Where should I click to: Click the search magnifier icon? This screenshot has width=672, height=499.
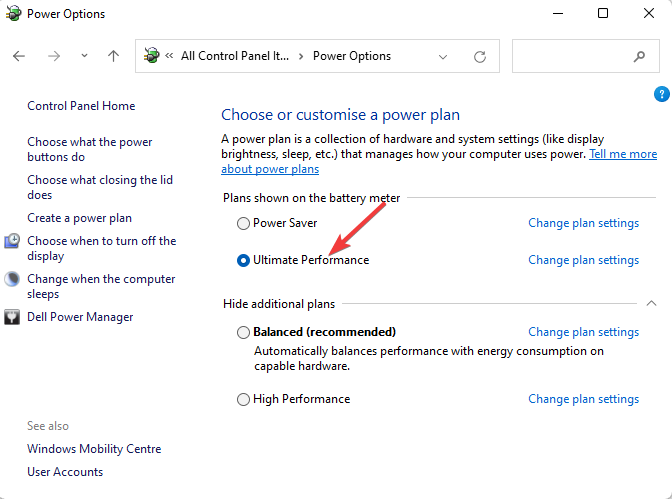(x=639, y=56)
